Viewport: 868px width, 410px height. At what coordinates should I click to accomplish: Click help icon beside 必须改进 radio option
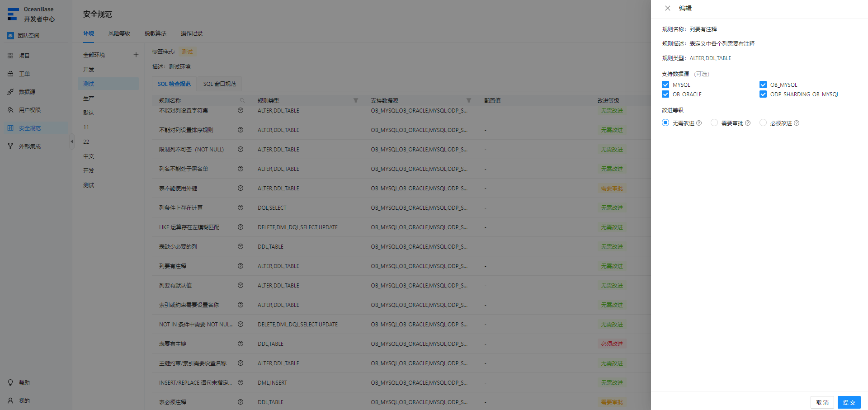[x=797, y=123]
